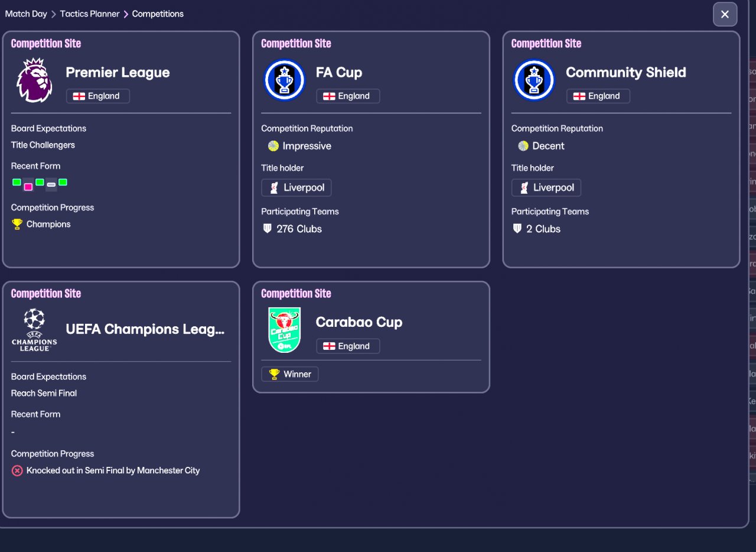Click the Champions trophy icon under Premier League
756x552 pixels.
coord(17,224)
